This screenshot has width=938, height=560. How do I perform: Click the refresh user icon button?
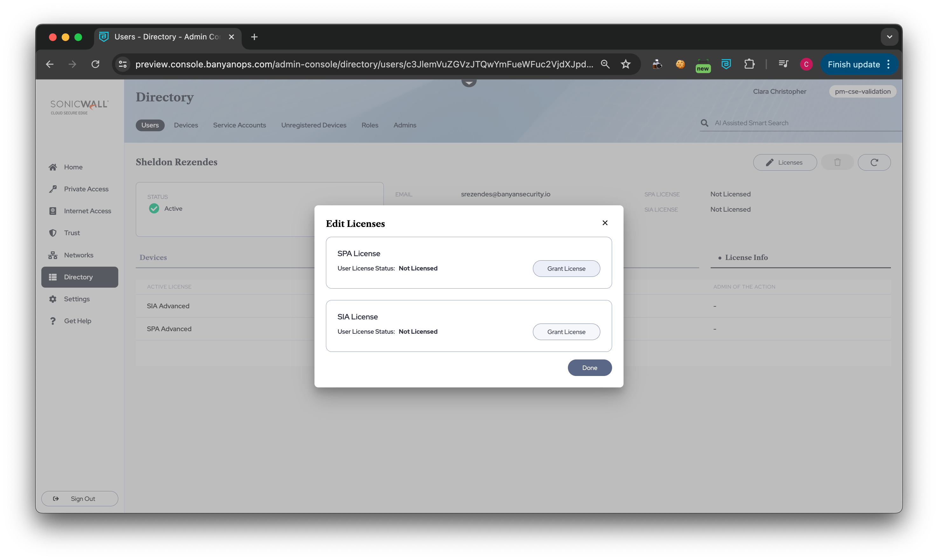tap(874, 163)
